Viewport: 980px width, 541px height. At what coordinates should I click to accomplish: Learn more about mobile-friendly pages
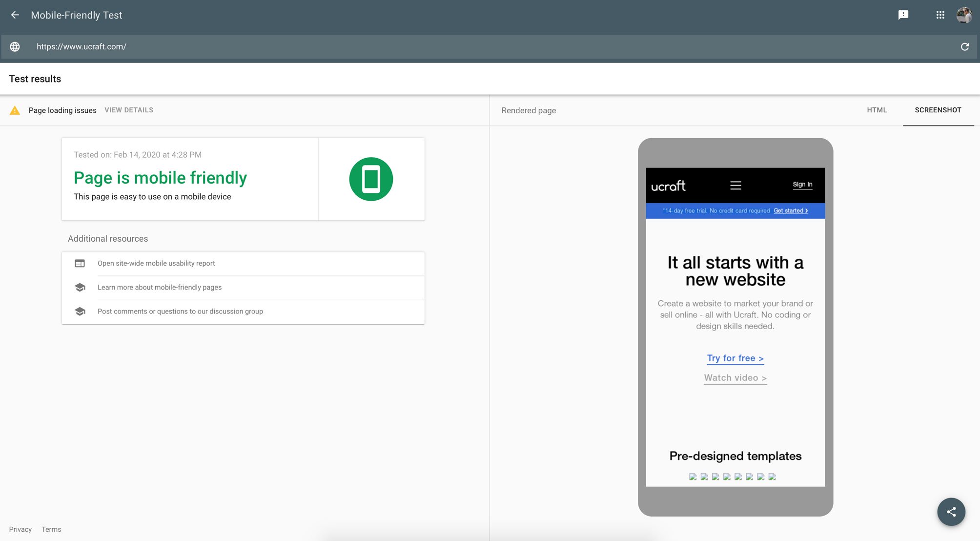[x=160, y=288]
